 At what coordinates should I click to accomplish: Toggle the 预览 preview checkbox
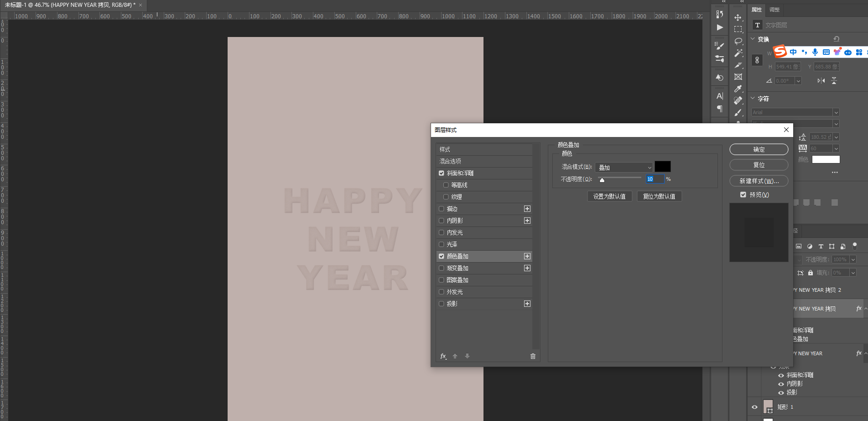(x=743, y=195)
